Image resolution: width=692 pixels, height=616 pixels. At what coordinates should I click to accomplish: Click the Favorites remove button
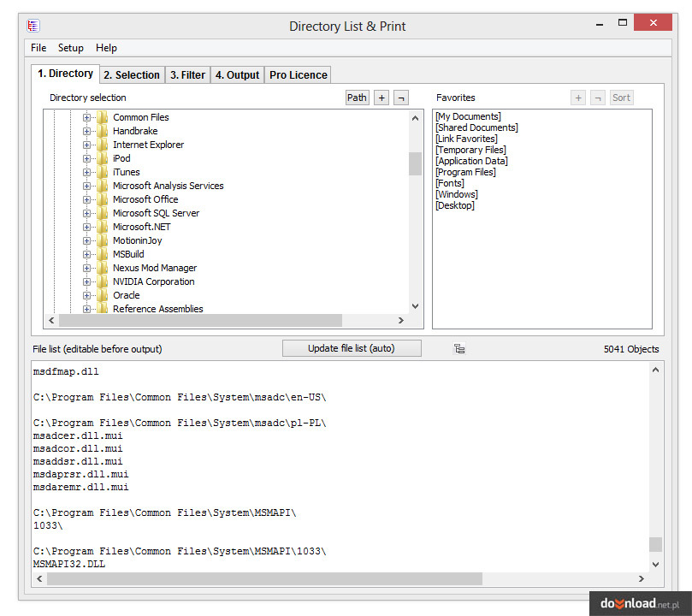598,98
